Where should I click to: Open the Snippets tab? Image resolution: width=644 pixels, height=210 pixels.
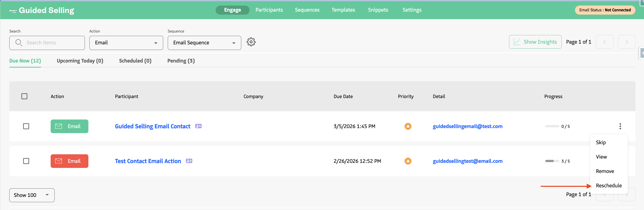point(378,10)
